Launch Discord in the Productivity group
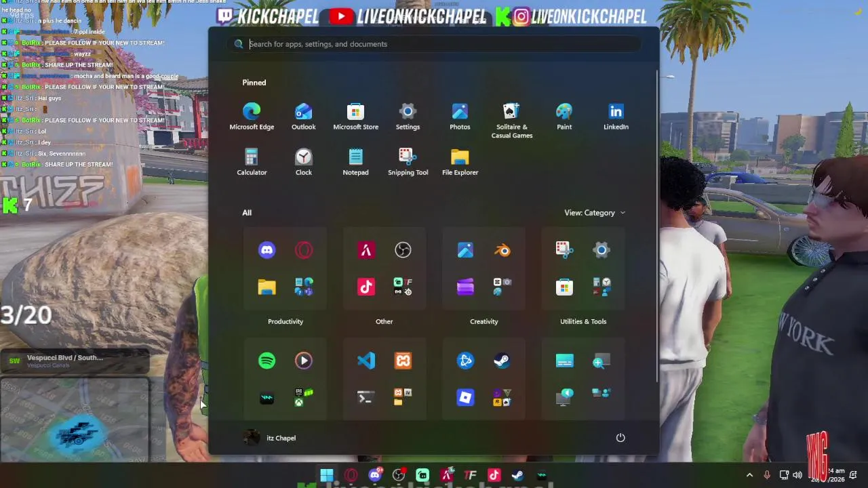Image resolution: width=868 pixels, height=488 pixels. click(267, 250)
